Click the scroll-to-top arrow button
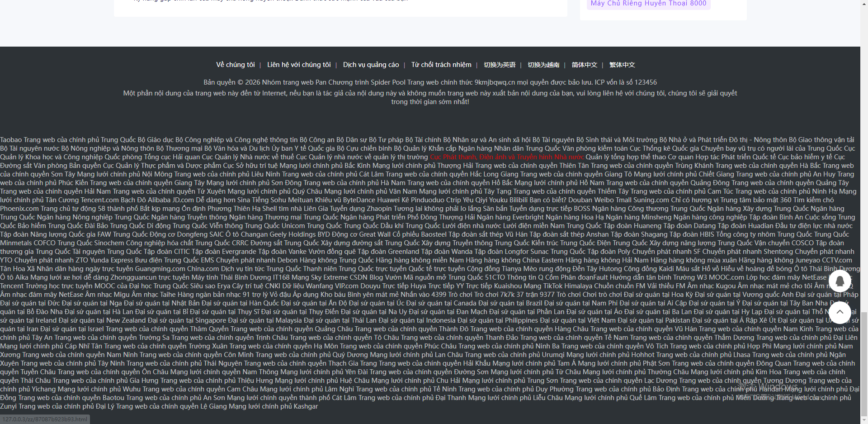Image resolution: width=868 pixels, height=424 pixels. pyautogui.click(x=840, y=312)
